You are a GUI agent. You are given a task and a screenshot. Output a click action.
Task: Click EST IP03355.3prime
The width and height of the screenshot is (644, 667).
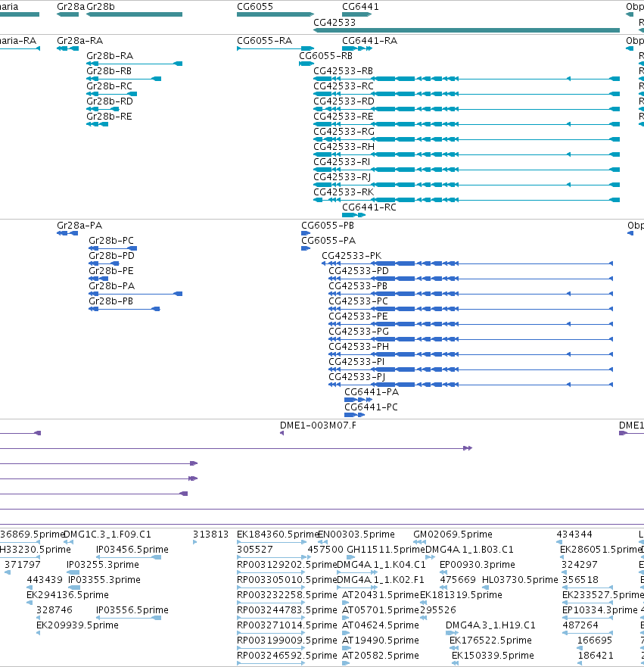click(74, 588)
